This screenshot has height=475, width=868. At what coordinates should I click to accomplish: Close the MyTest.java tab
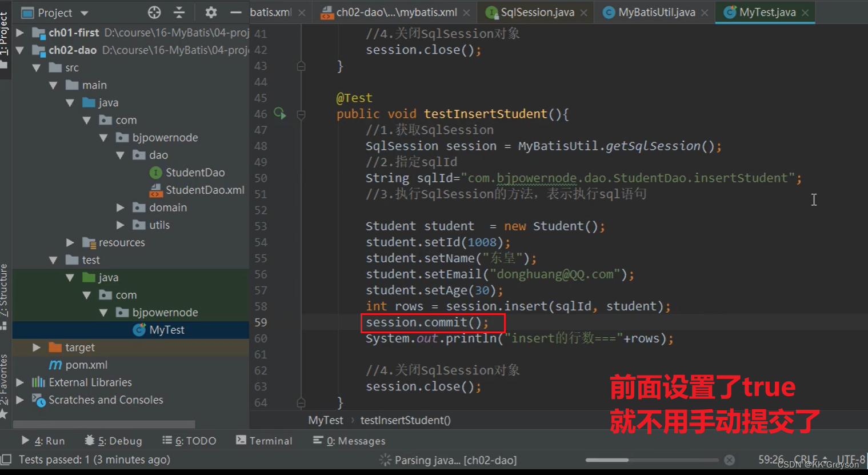click(805, 13)
